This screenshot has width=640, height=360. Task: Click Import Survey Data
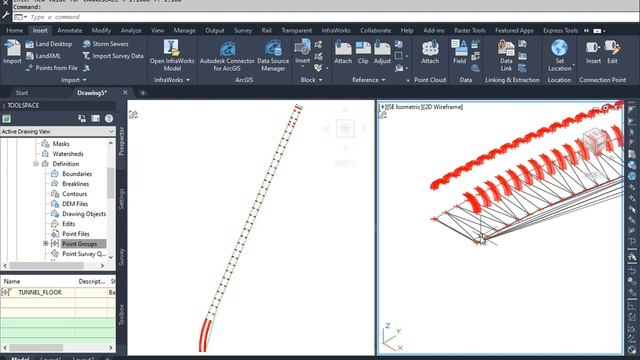(x=113, y=56)
